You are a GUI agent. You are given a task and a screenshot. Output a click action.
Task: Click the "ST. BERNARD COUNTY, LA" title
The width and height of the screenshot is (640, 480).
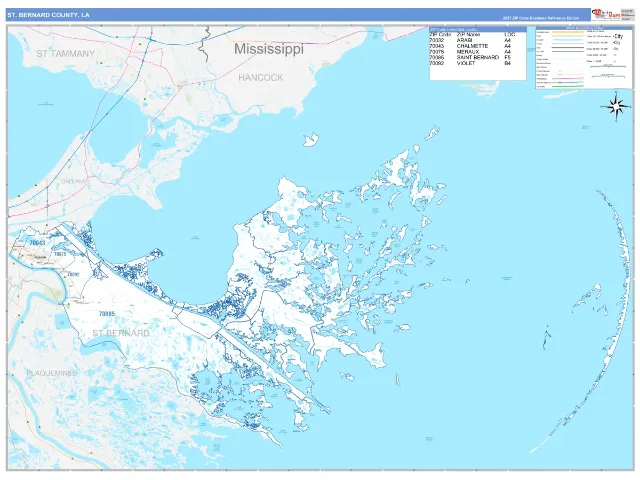point(49,15)
